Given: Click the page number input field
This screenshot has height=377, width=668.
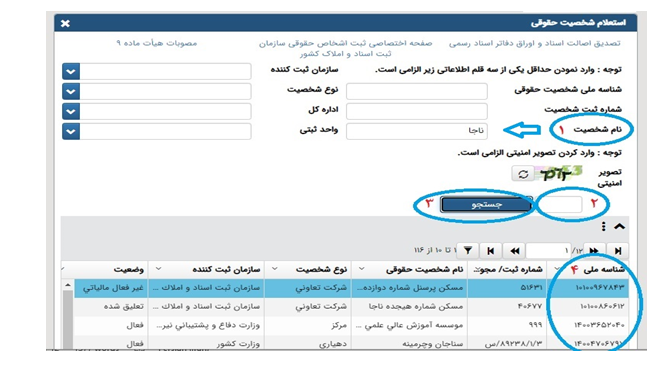Looking at the screenshot, I should [x=548, y=251].
